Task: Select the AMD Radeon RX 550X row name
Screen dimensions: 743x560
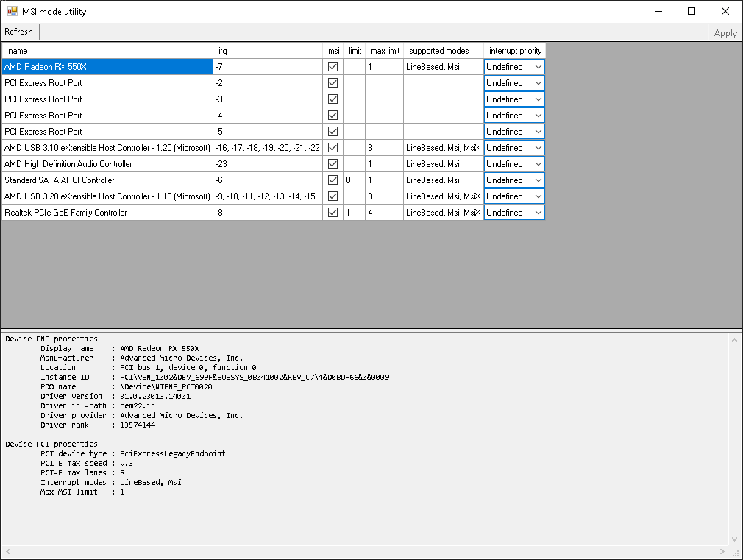Action: point(107,67)
